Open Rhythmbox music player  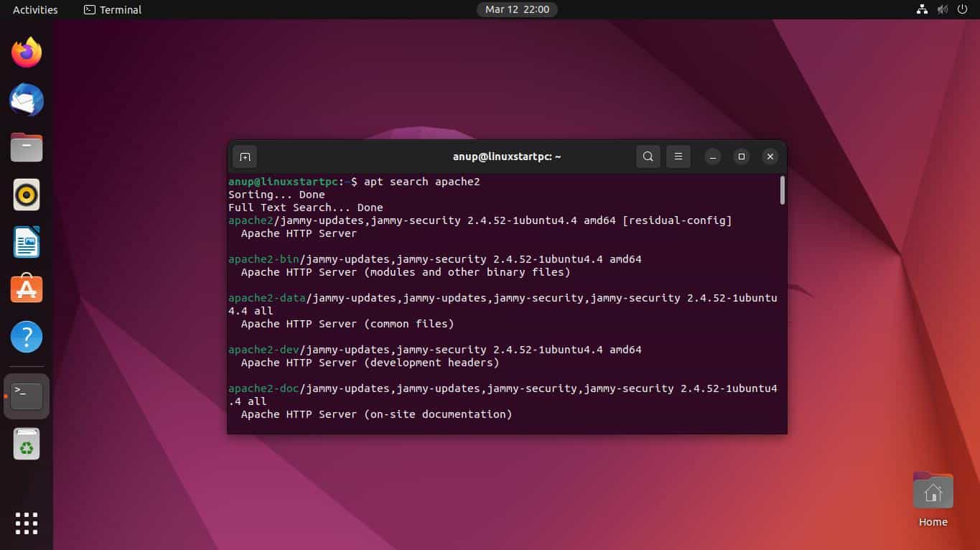[27, 195]
